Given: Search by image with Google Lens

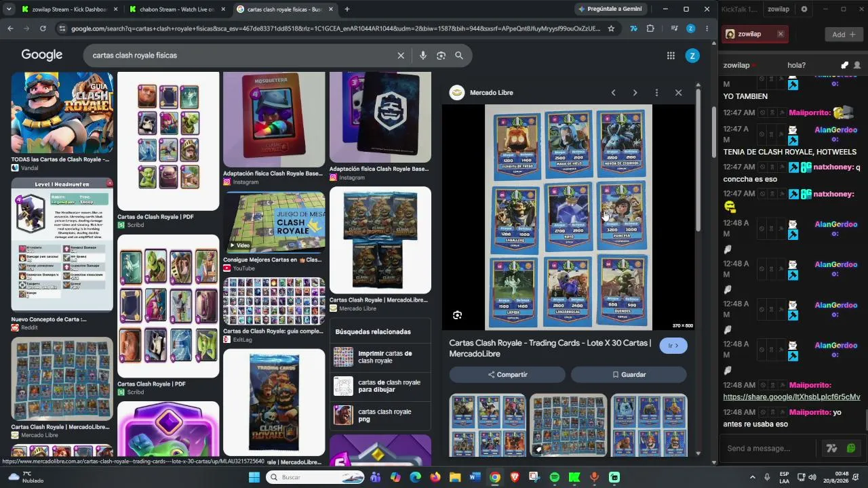Looking at the screenshot, I should [441, 56].
